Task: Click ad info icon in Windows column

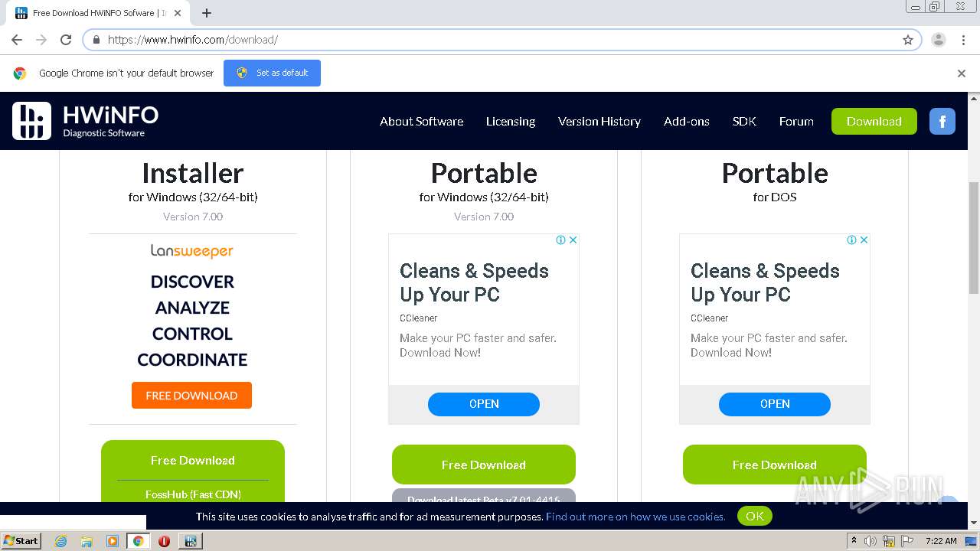Action: [x=560, y=240]
